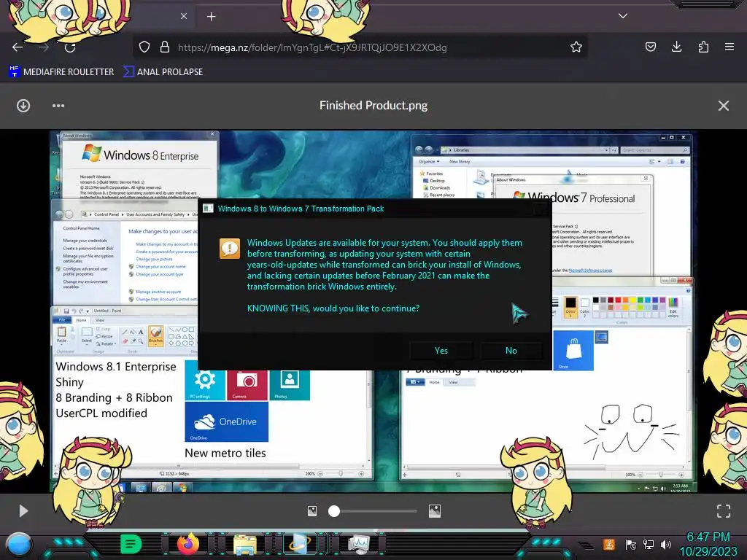
Task: Open the tracking protection shield
Action: pyautogui.click(x=144, y=47)
